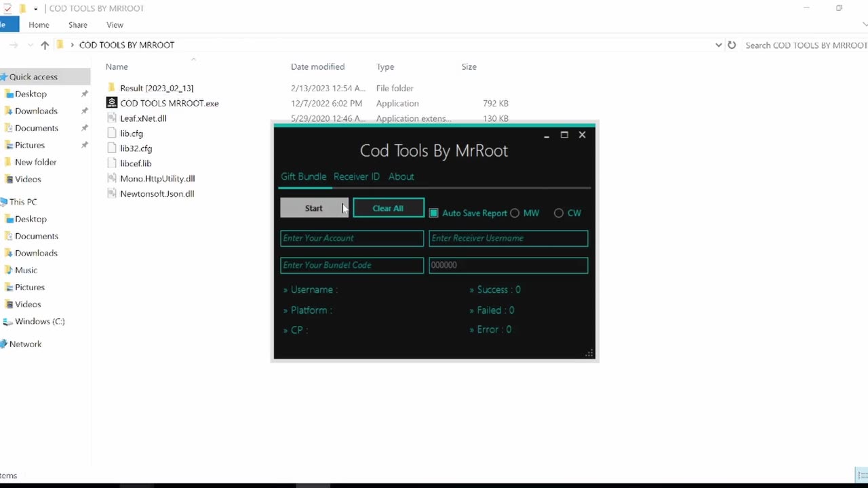868x488 pixels.
Task: Click the COD TOOLS BY MRROOT breadcrumb
Action: 127,45
